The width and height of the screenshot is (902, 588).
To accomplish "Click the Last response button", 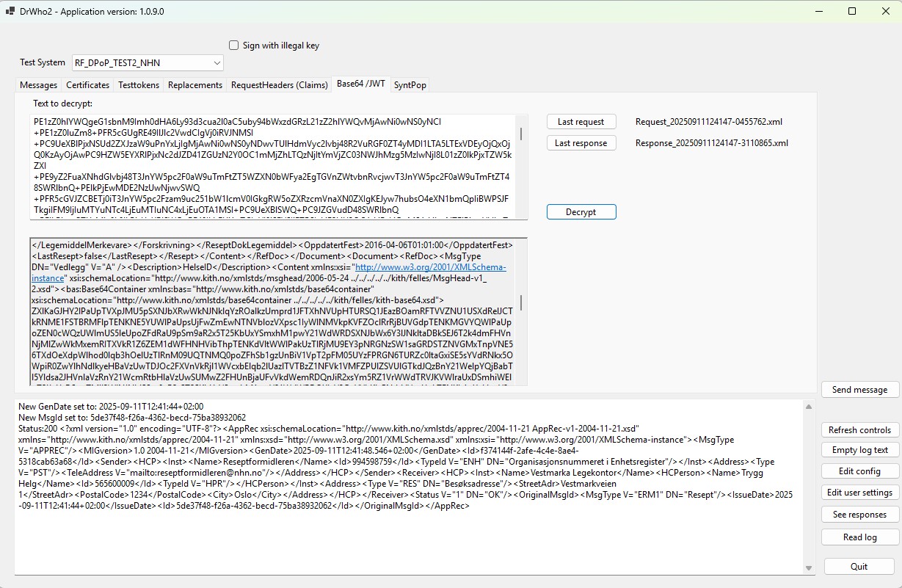I will (x=581, y=142).
